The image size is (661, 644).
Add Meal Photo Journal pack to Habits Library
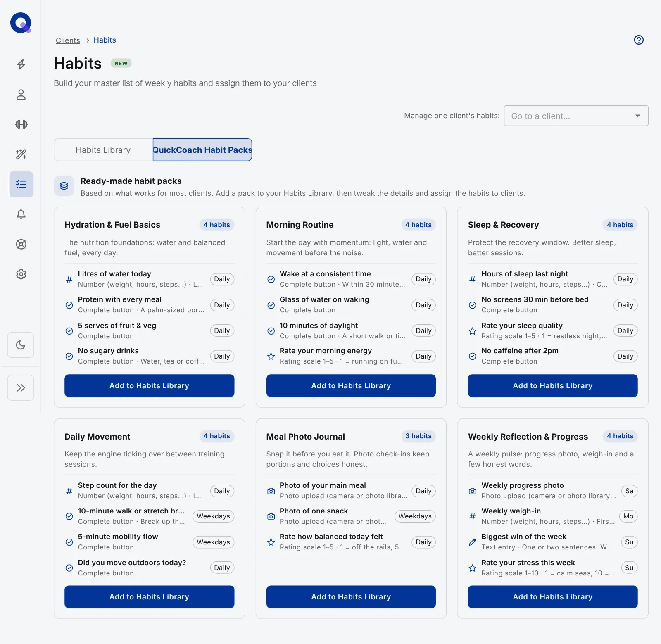351,597
